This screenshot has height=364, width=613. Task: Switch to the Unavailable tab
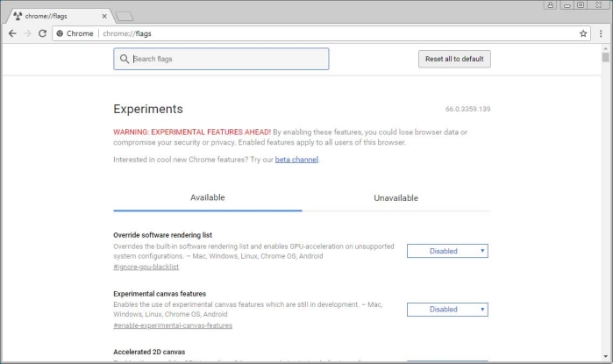click(x=396, y=198)
